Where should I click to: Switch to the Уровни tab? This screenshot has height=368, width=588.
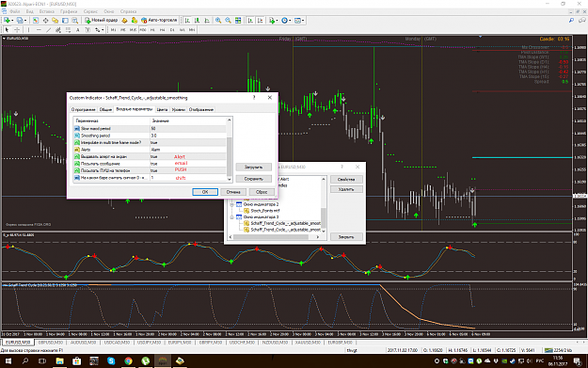pyautogui.click(x=179, y=109)
